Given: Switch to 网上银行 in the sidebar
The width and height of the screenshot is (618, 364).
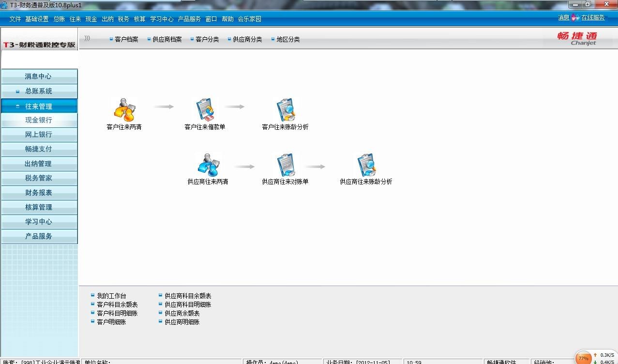Looking at the screenshot, I should (39, 135).
